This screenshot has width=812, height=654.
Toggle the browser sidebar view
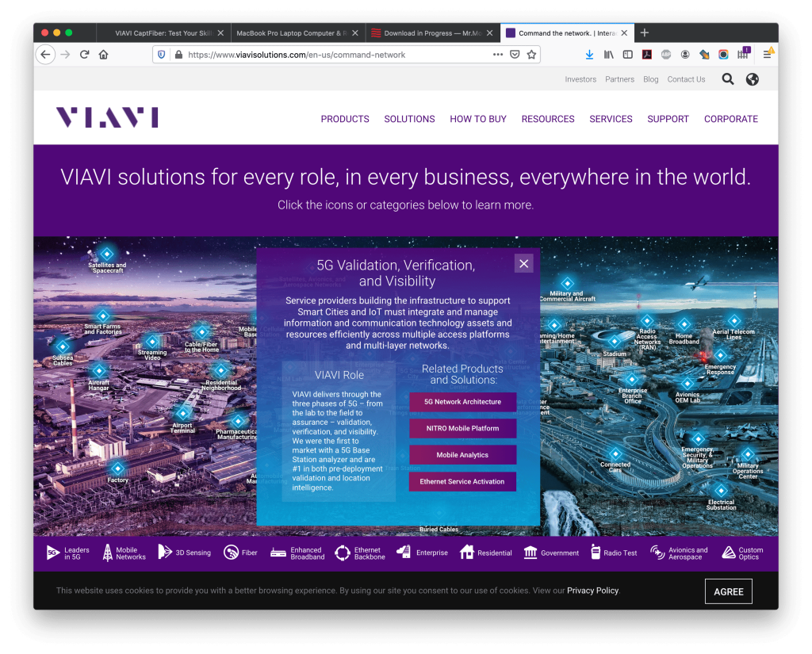628,55
